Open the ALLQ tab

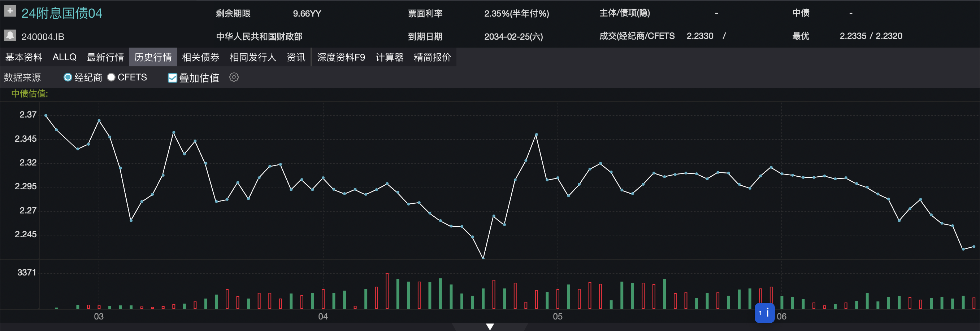64,57
